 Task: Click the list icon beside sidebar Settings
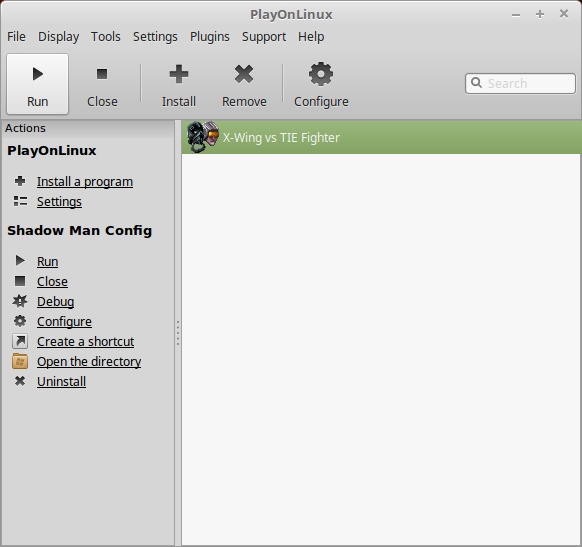20,201
